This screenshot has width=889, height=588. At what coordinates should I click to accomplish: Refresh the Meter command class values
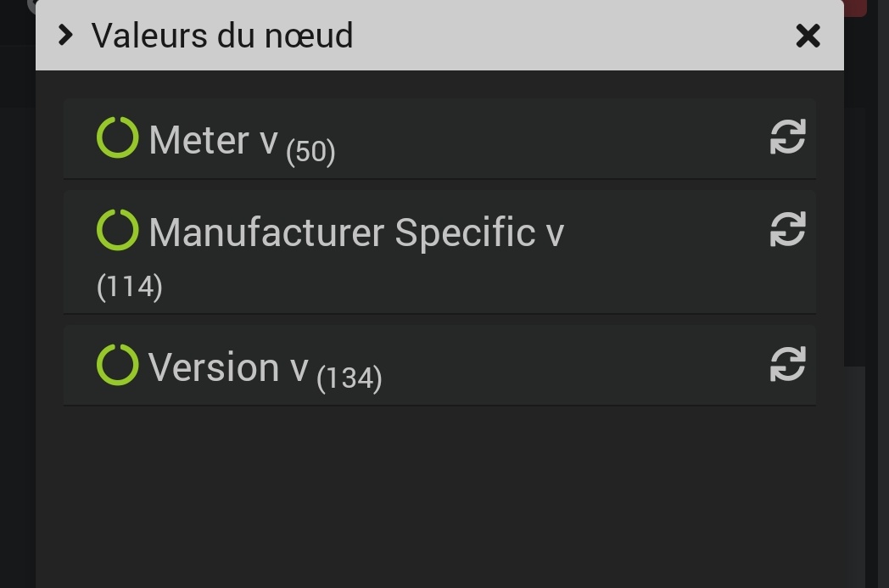(x=787, y=137)
